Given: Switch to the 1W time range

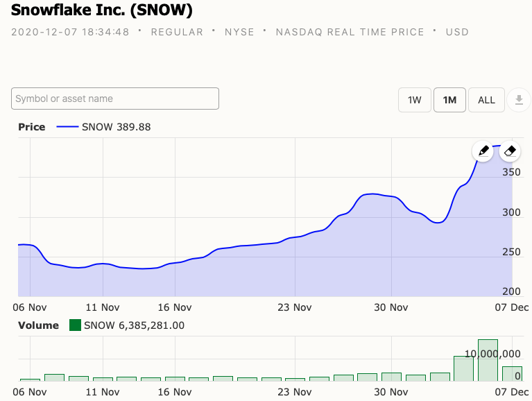Looking at the screenshot, I should pyautogui.click(x=414, y=100).
